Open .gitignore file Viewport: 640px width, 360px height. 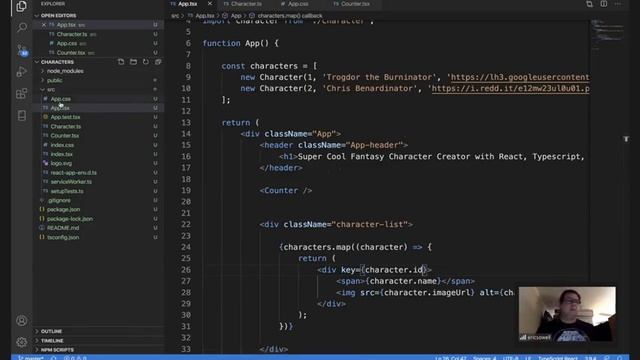click(59, 200)
